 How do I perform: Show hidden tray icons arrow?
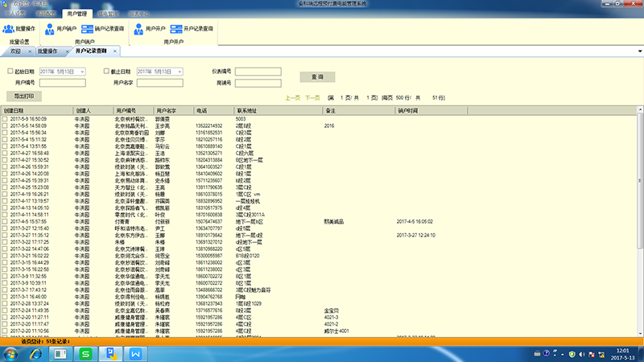click(562, 355)
